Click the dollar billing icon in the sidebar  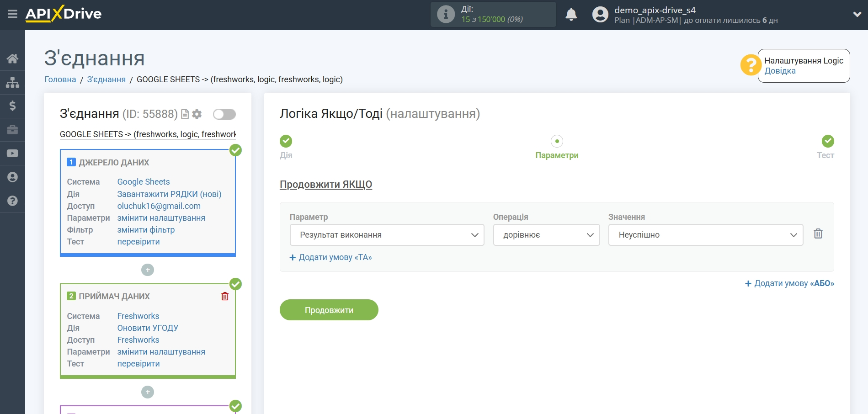12,106
